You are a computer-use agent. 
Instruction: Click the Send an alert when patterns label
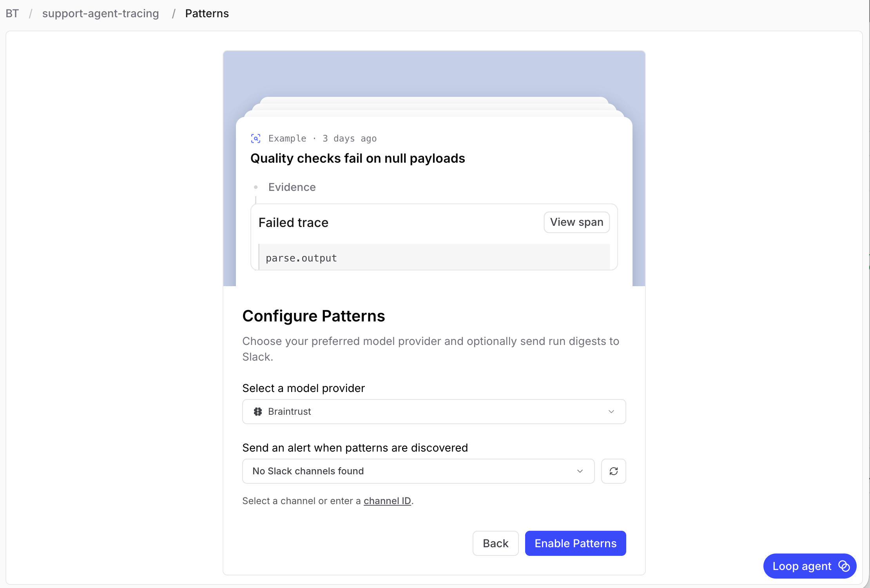(x=355, y=448)
